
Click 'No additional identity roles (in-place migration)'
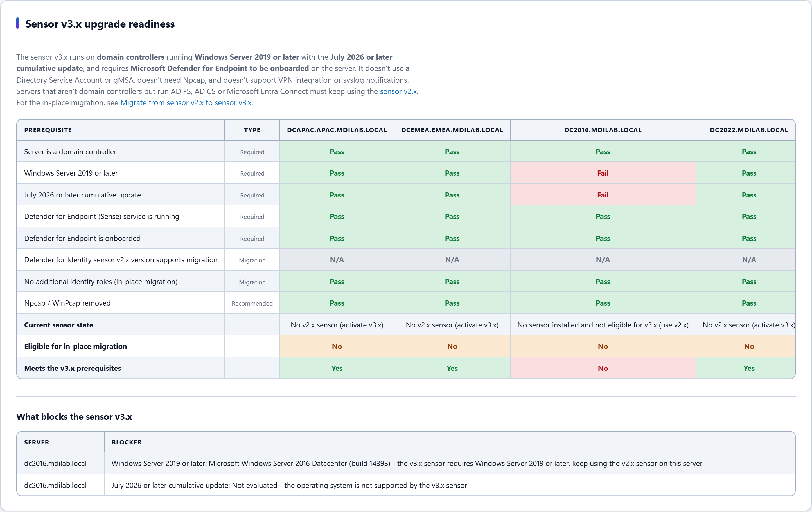point(101,282)
